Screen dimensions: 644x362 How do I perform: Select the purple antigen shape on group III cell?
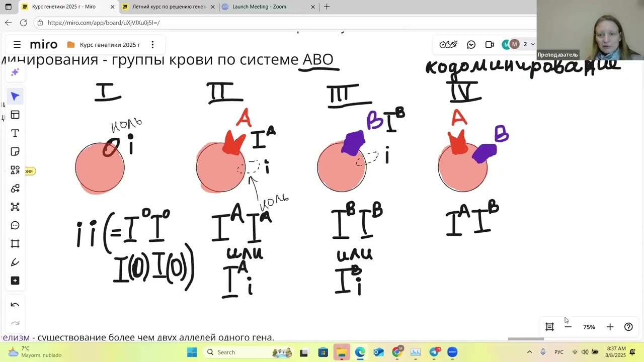[353, 143]
